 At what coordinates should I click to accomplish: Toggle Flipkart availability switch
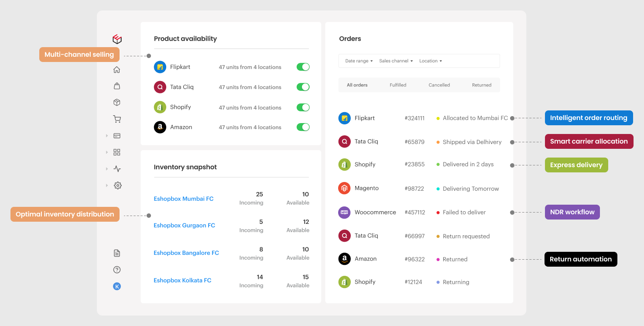tap(303, 67)
